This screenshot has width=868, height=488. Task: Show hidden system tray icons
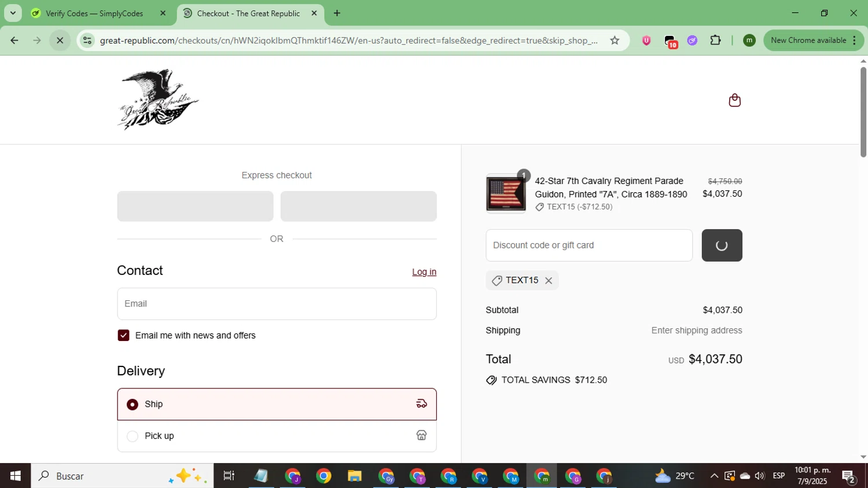714,476
